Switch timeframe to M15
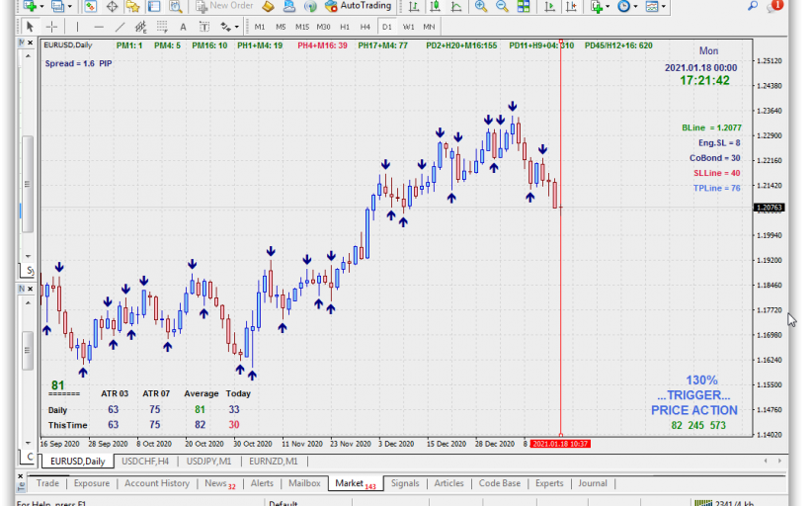Screen dimensions: 812x506 pyautogui.click(x=302, y=27)
